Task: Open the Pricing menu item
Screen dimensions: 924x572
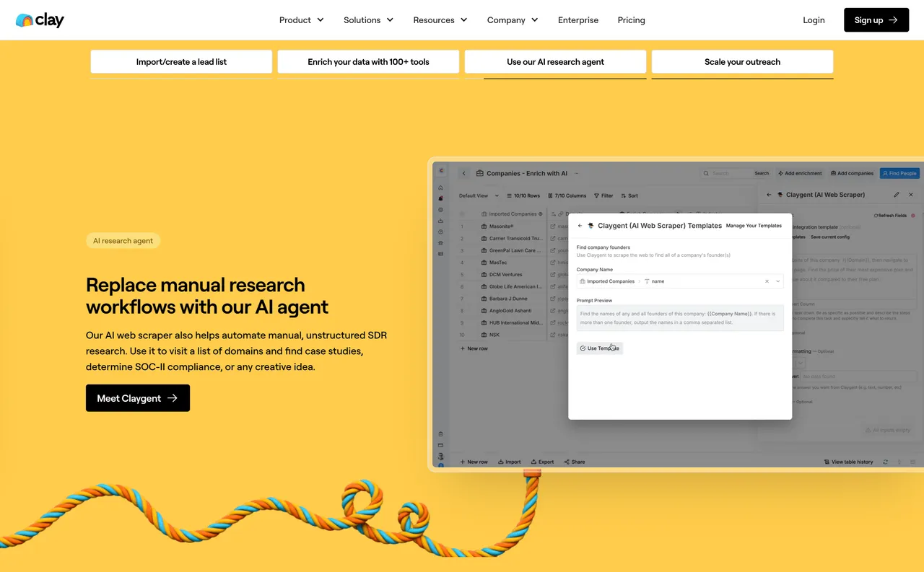Action: (631, 20)
